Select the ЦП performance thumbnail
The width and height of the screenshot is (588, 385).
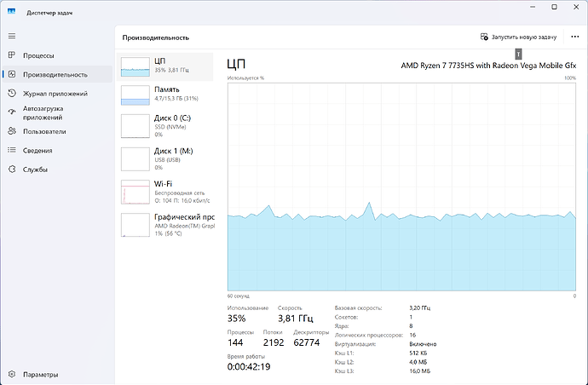[x=135, y=67]
